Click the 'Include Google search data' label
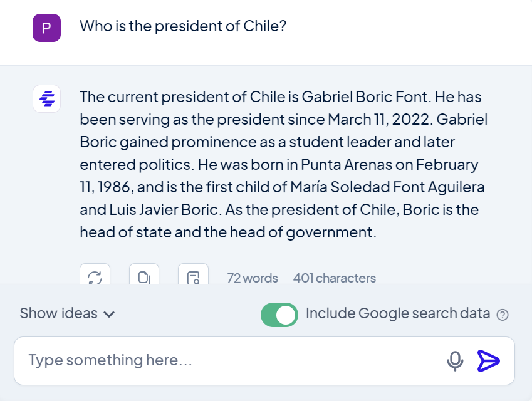 click(397, 313)
